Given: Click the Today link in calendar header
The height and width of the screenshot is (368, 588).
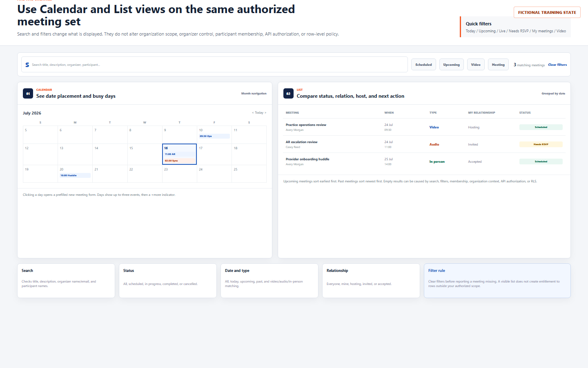Looking at the screenshot, I should click(x=259, y=112).
